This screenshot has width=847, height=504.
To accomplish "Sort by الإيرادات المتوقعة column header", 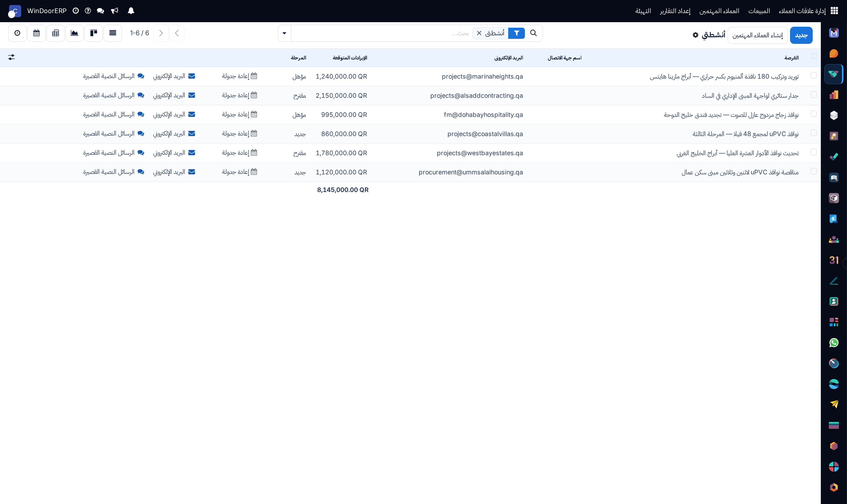I will click(x=350, y=58).
